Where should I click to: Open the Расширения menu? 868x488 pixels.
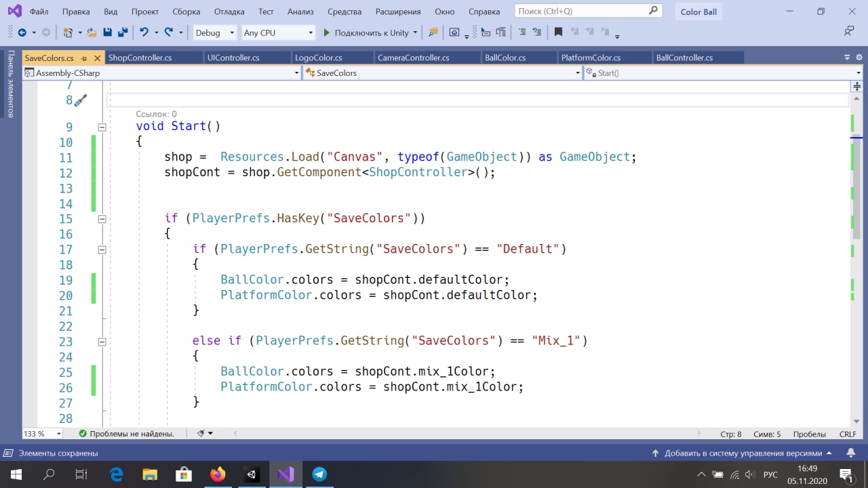tap(397, 12)
